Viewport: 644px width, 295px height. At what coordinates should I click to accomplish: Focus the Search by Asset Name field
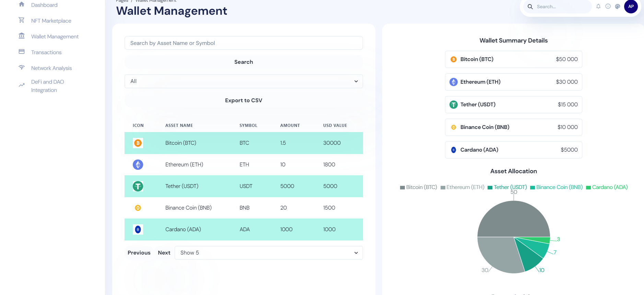244,43
